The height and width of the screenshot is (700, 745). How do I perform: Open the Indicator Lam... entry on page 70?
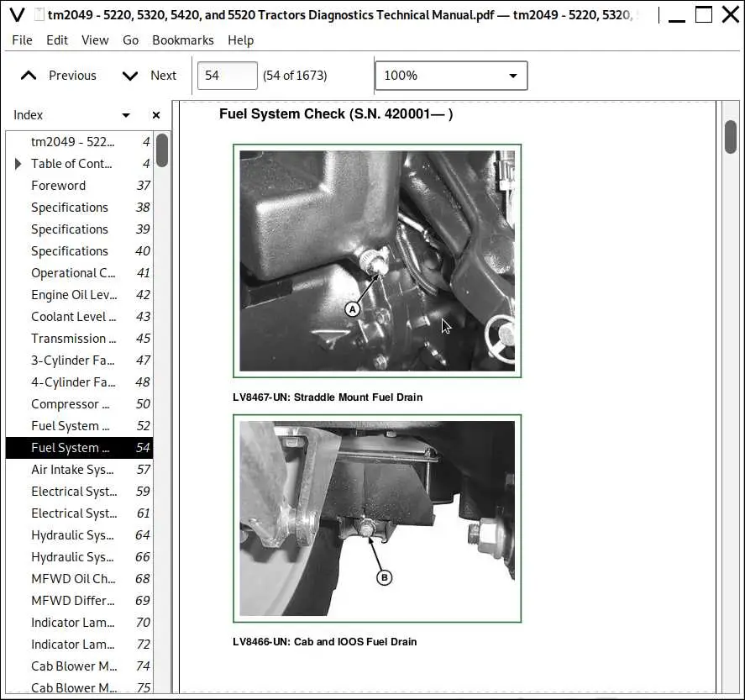[79, 623]
